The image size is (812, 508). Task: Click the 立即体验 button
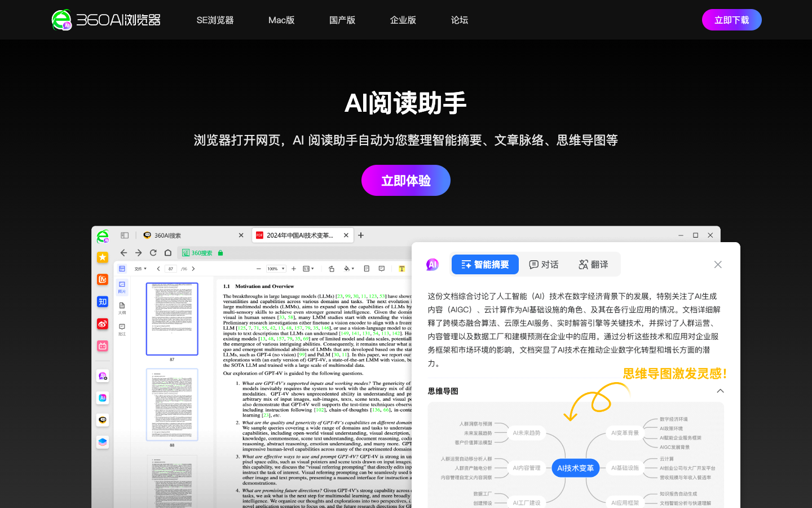coord(406,181)
